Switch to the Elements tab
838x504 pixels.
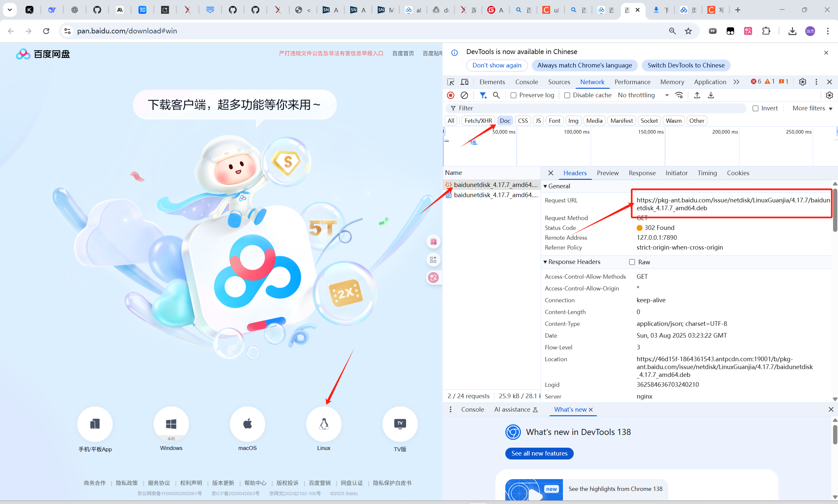(492, 82)
